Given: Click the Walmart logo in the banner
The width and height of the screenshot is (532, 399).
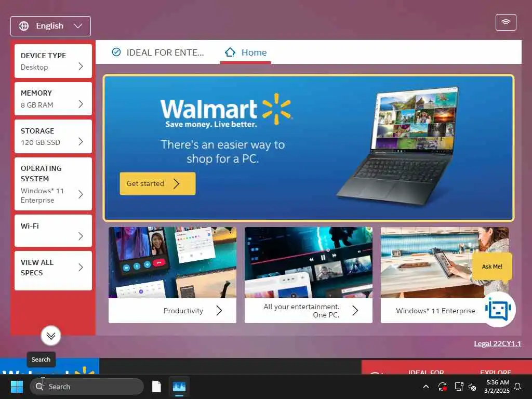Looking at the screenshot, I should 227,111.
